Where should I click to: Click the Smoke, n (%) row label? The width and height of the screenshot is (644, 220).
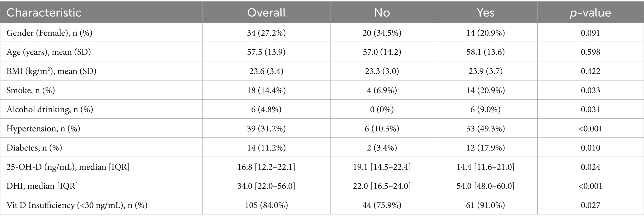coord(31,90)
